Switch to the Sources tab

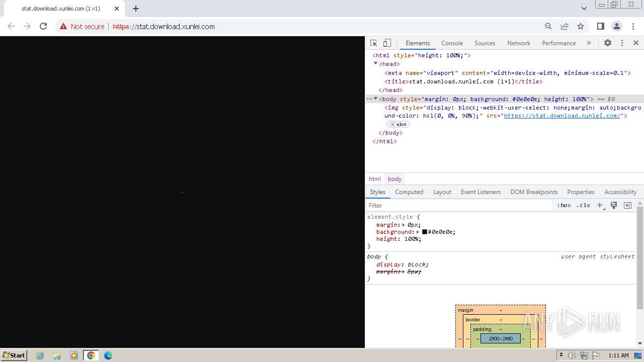(x=485, y=43)
